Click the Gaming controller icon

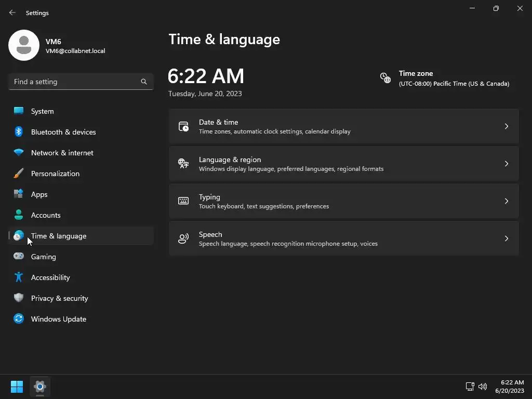(x=19, y=257)
